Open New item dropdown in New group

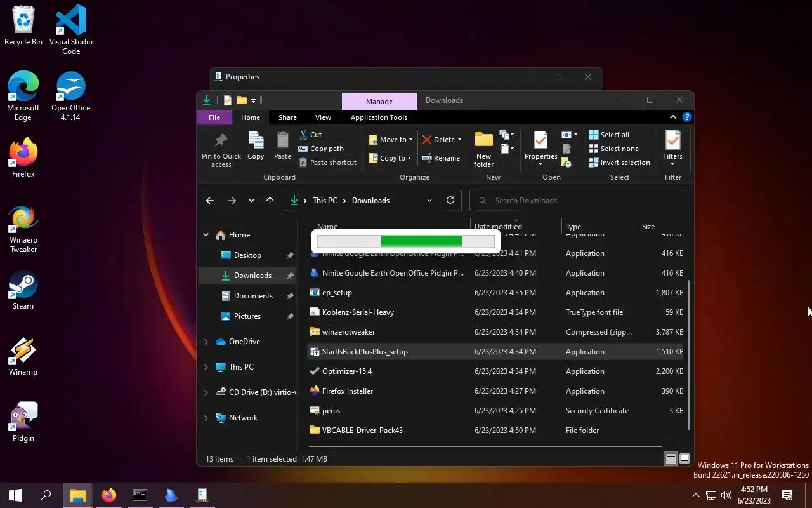point(507,135)
